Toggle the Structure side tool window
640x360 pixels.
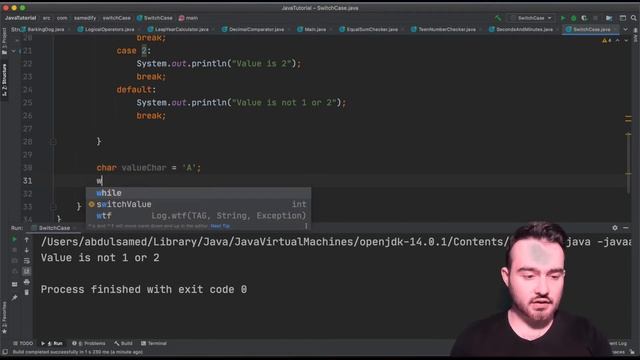point(4,80)
